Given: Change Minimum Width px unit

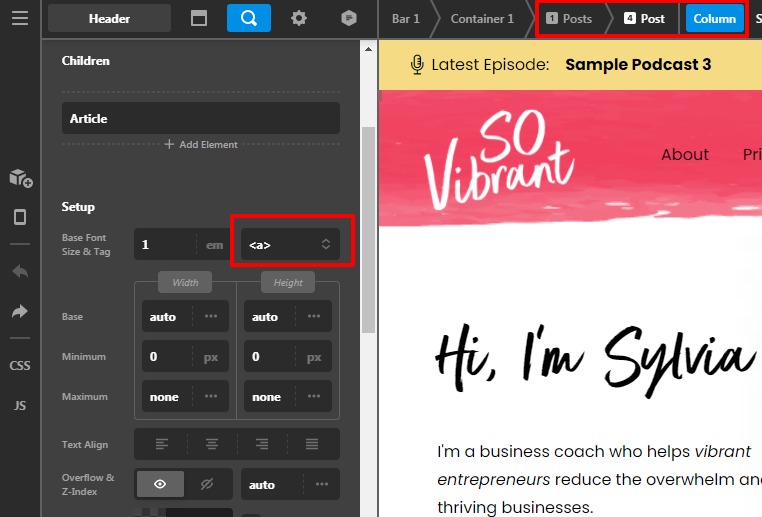Looking at the screenshot, I should coord(211,357).
